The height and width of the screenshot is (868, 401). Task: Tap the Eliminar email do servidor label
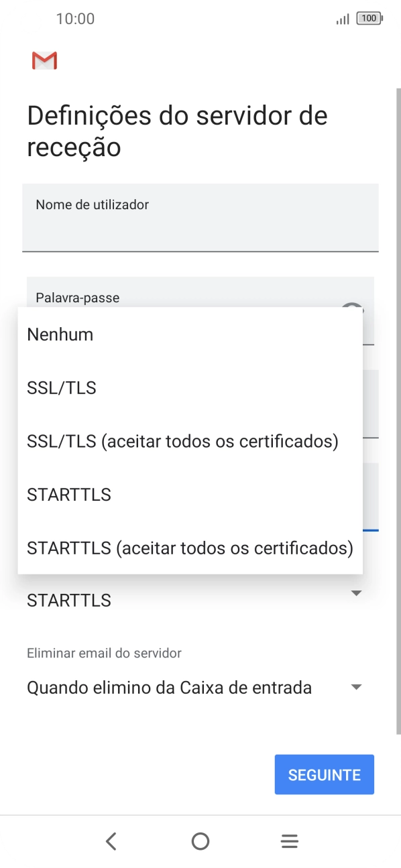[104, 653]
